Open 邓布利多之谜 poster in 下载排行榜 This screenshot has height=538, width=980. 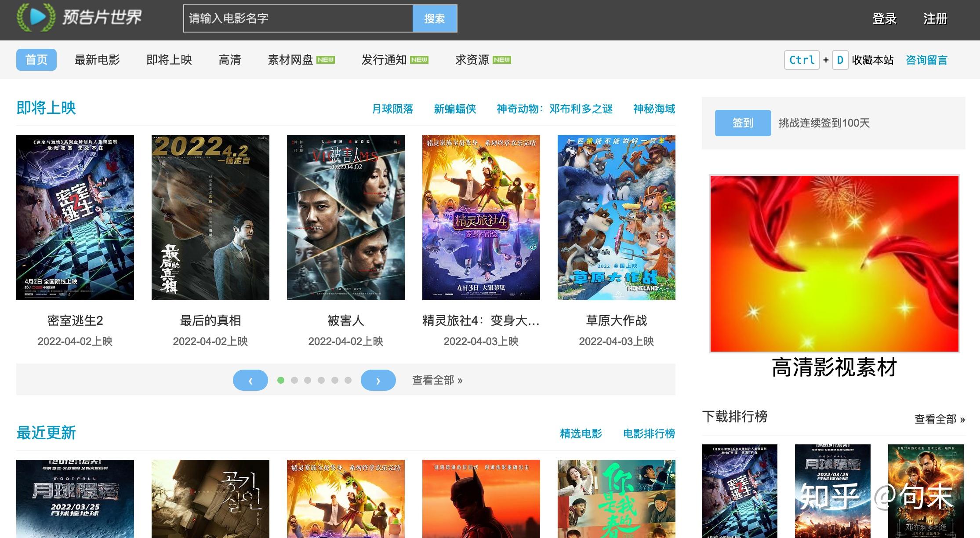click(x=926, y=491)
